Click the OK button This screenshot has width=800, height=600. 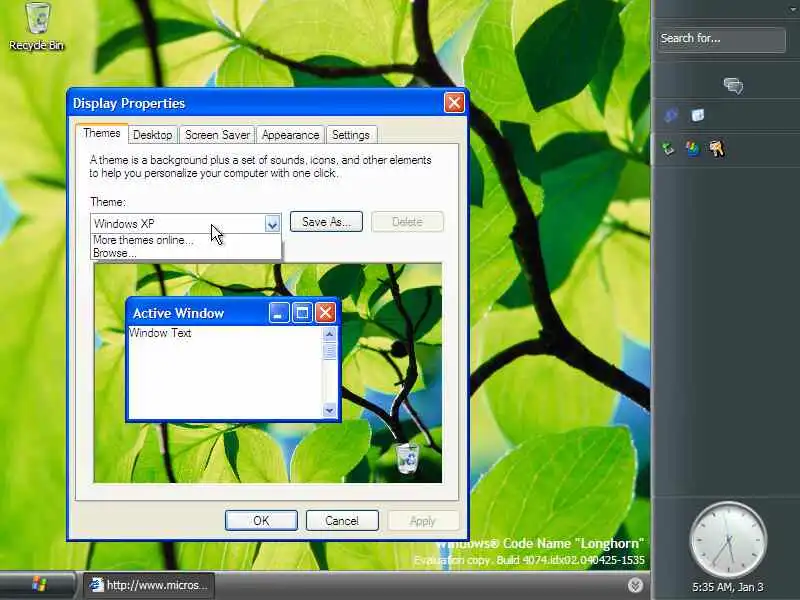pos(261,520)
